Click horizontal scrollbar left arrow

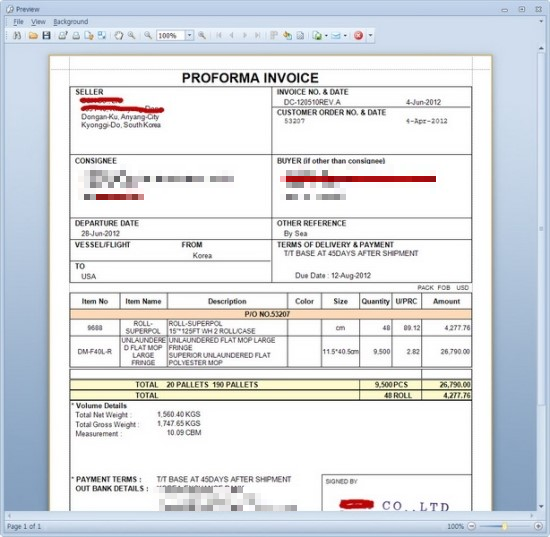(x=9, y=516)
